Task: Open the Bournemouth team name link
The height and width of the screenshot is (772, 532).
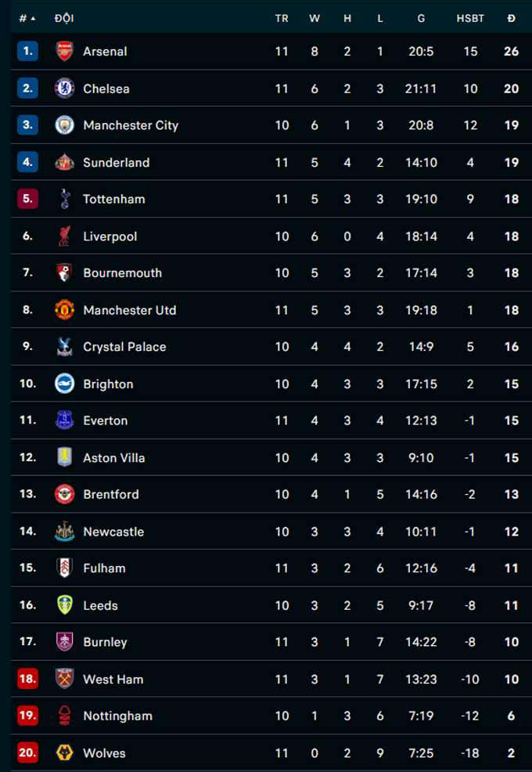Action: tap(122, 273)
